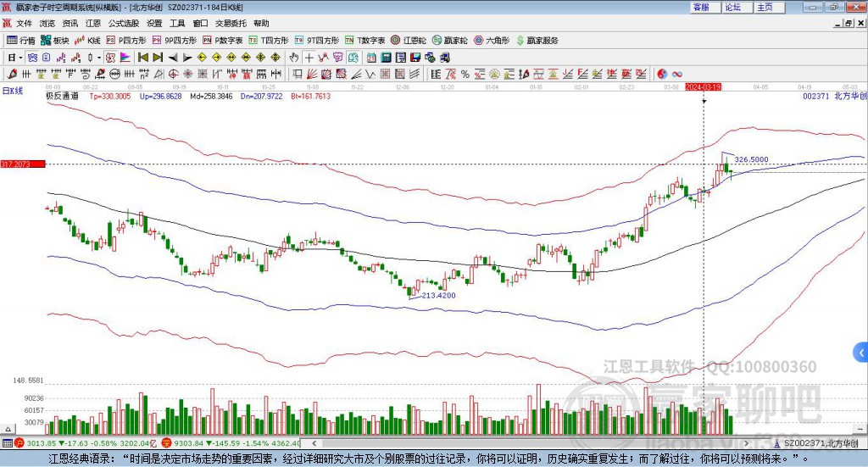Image resolution: width=868 pixels, height=467 pixels.
Task: Open the 公式选股 menu
Action: [124, 23]
